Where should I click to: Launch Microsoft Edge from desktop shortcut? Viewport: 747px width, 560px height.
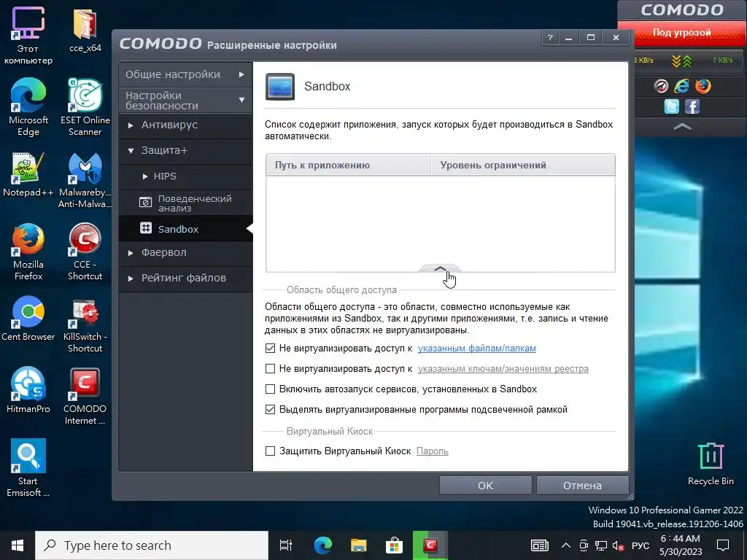[28, 108]
